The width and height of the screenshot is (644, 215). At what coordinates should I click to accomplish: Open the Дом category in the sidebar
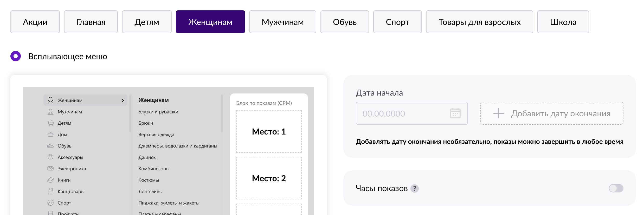tap(62, 135)
